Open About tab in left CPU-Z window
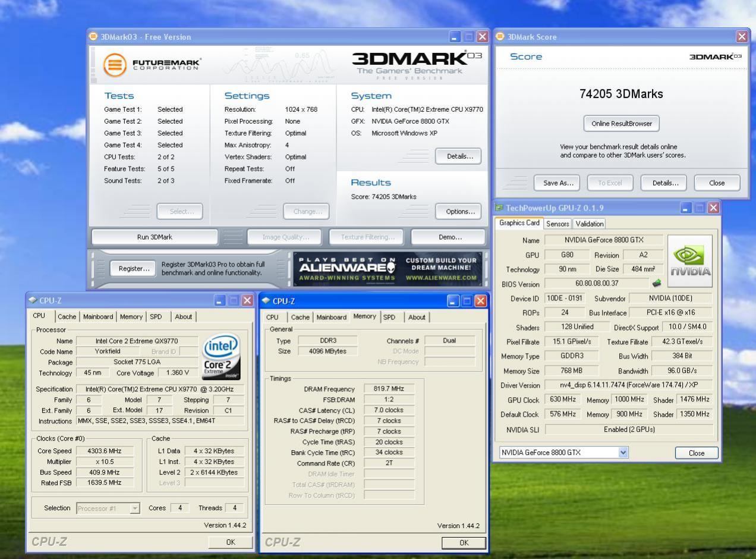This screenshot has width=756, height=559. pyautogui.click(x=183, y=316)
